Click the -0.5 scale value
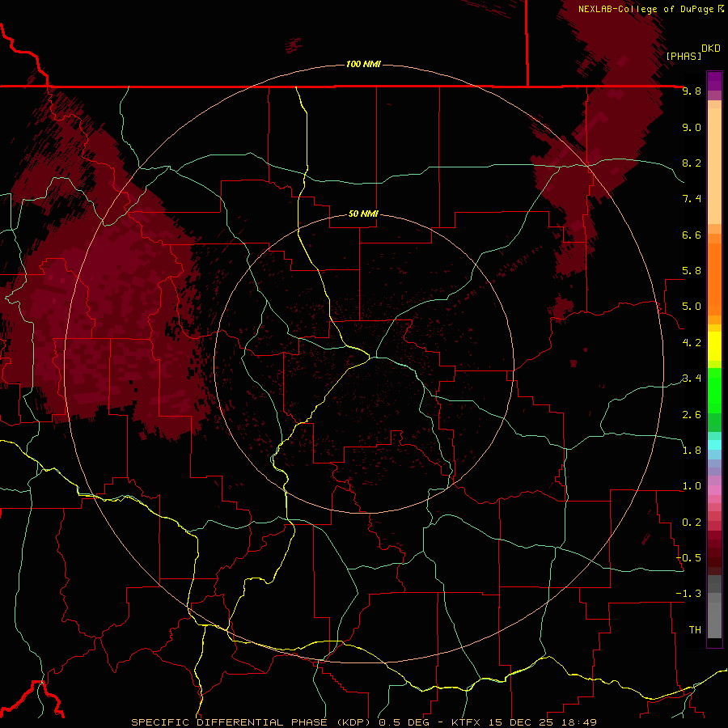728x728 pixels. 688,558
